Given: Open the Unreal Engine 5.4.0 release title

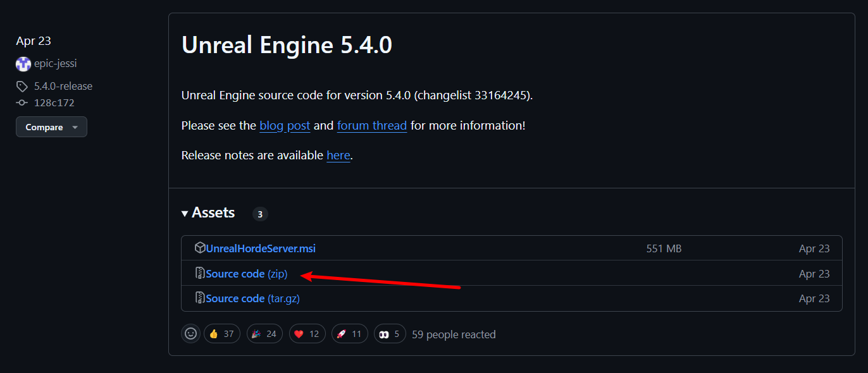Looking at the screenshot, I should [287, 46].
